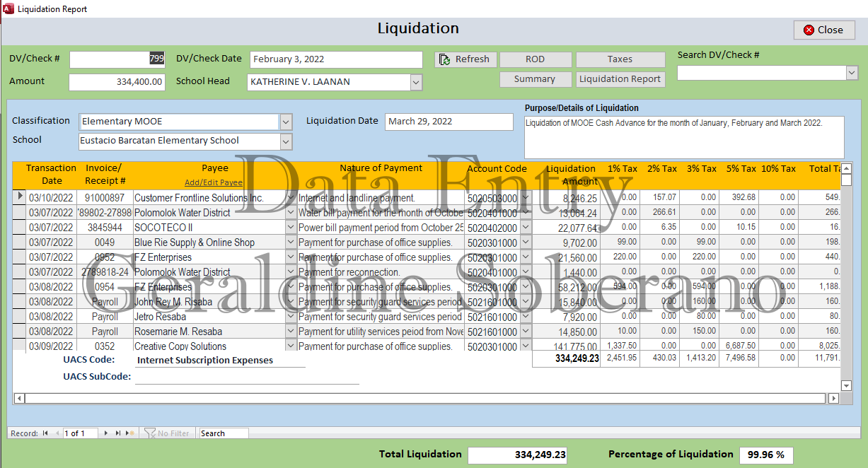Click the Liquidation Amount column header
This screenshot has height=468, width=868.
click(571, 175)
